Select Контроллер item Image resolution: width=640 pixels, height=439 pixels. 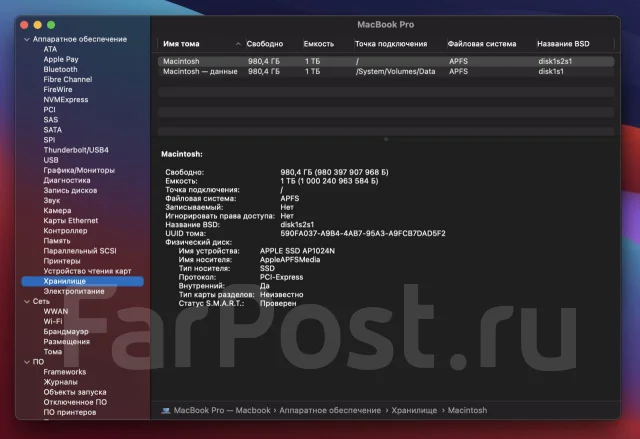[65, 231]
